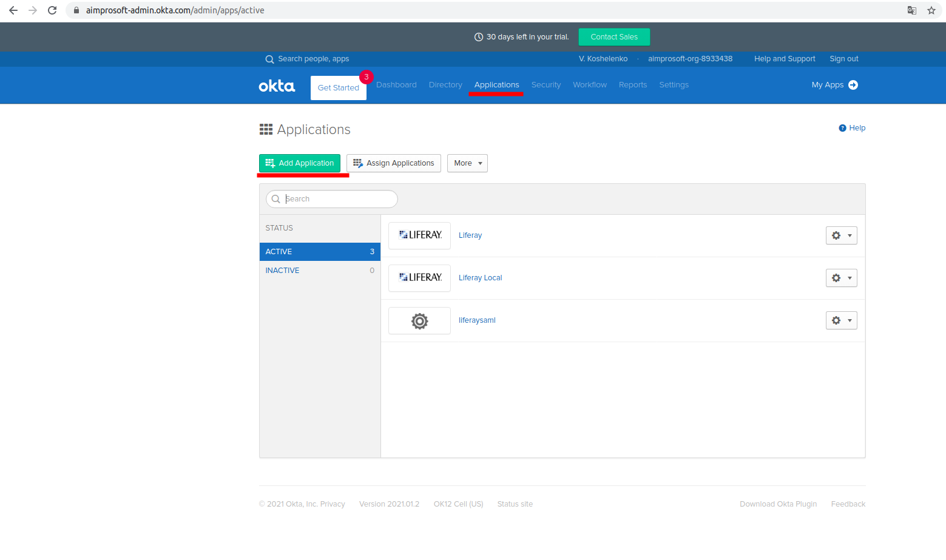Click the Okta logo
This screenshot has width=946, height=560.
(277, 86)
